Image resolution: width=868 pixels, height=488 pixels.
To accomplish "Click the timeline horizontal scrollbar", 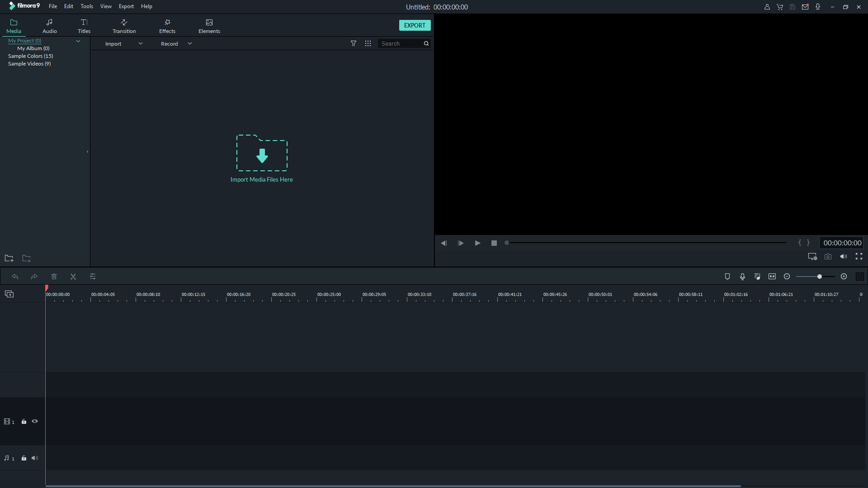I will [393, 486].
